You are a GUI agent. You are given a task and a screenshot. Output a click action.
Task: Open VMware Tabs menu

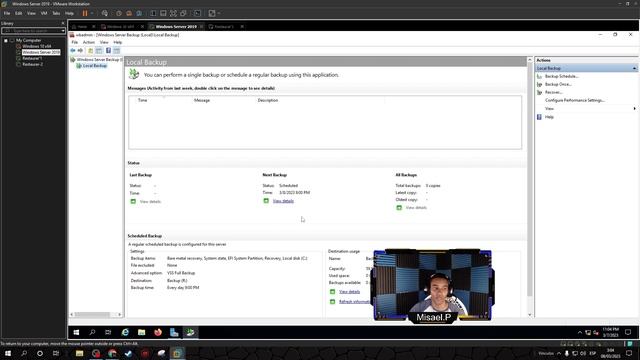[56, 13]
